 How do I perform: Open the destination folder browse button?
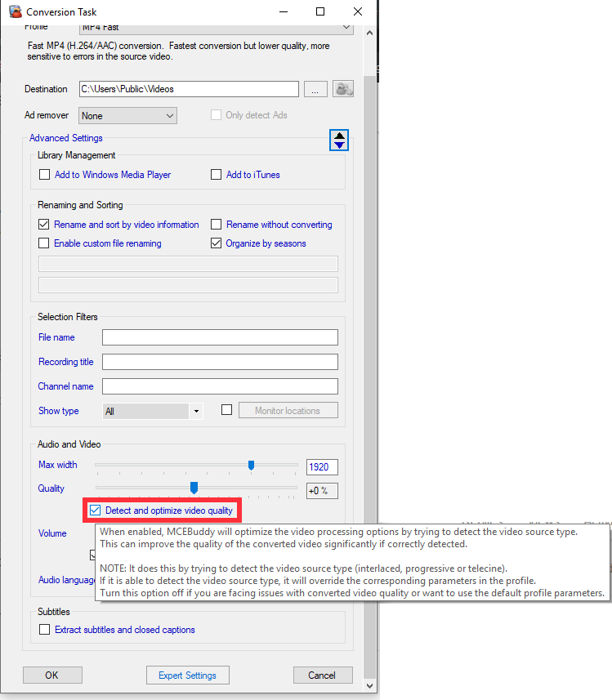click(x=315, y=89)
